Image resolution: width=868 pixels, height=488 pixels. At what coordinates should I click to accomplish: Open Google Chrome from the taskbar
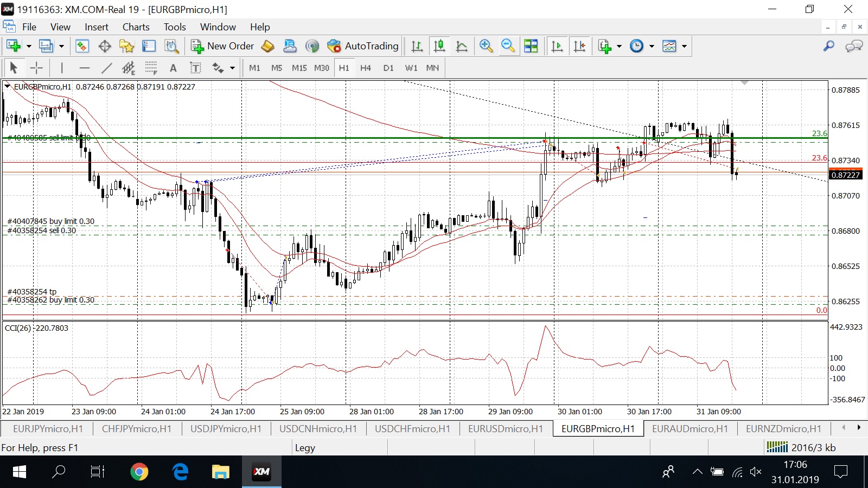(139, 472)
